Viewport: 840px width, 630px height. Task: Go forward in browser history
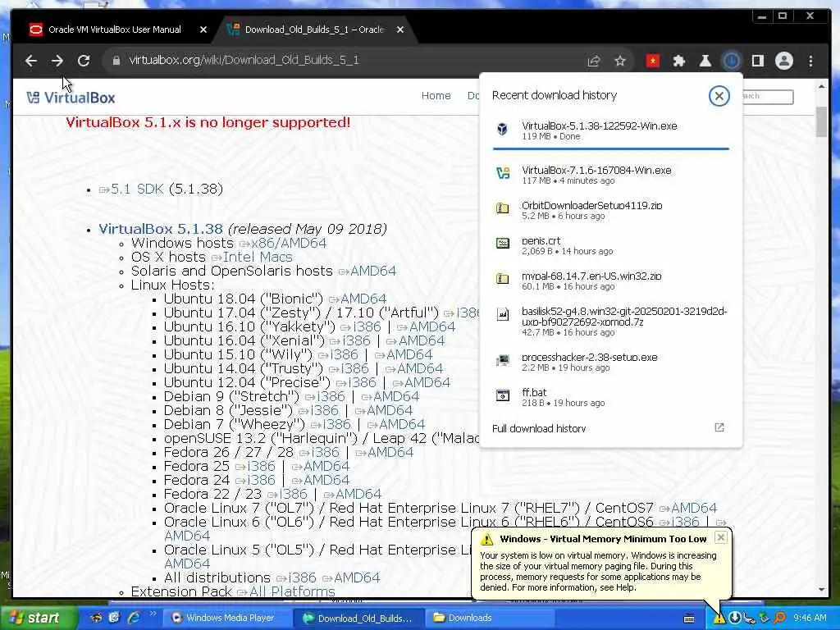57,61
